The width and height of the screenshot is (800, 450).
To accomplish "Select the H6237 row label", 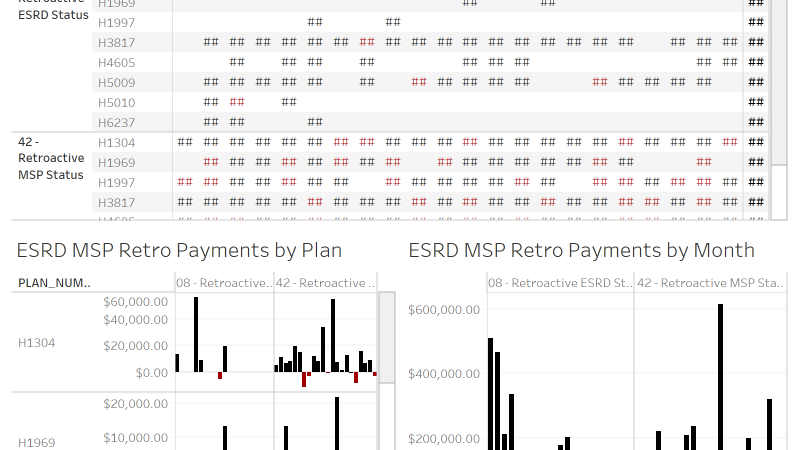I will pyautogui.click(x=116, y=122).
